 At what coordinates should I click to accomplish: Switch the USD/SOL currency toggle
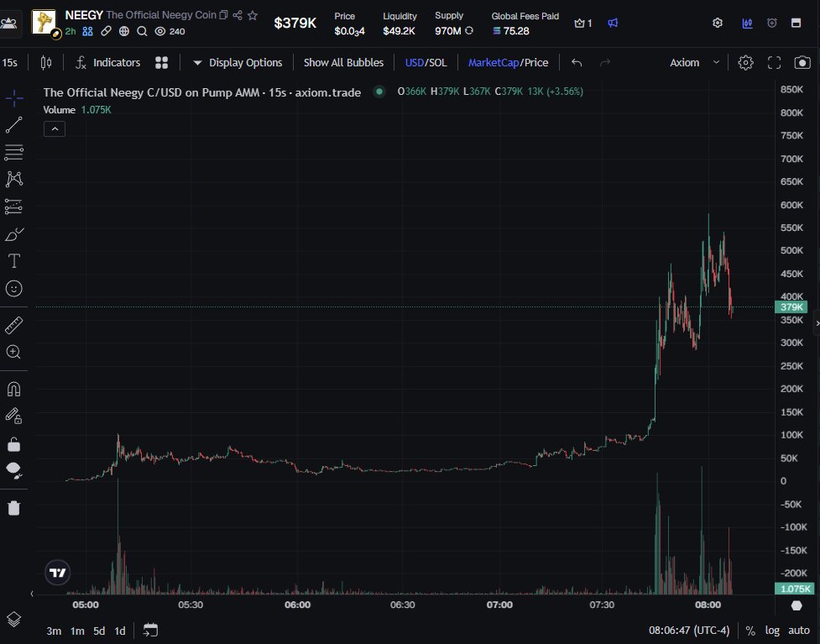(x=426, y=63)
